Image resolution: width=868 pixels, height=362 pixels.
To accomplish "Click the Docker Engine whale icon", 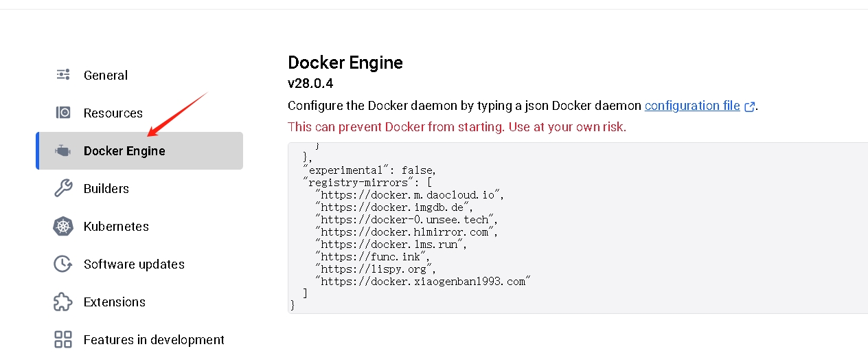I will pyautogui.click(x=63, y=150).
